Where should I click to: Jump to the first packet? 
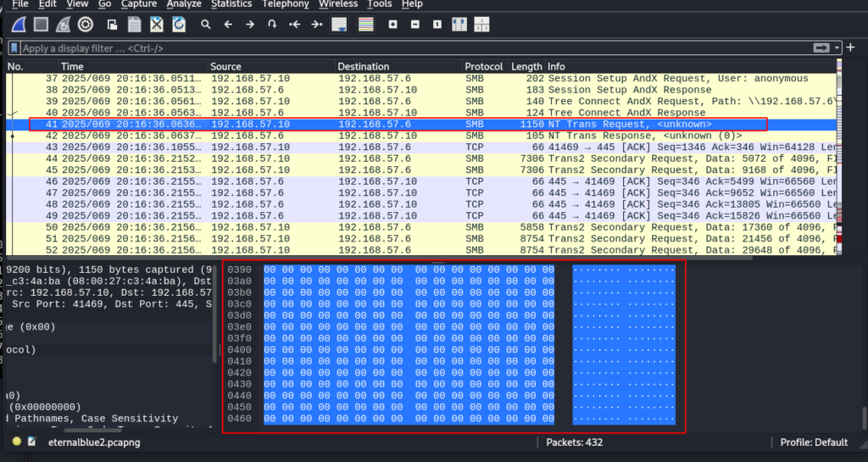tap(294, 25)
